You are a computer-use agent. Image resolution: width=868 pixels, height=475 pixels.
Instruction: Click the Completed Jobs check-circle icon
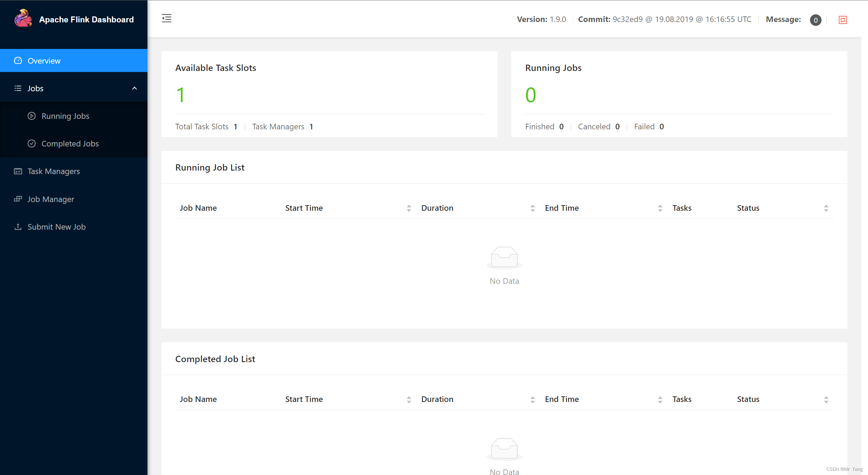[31, 144]
